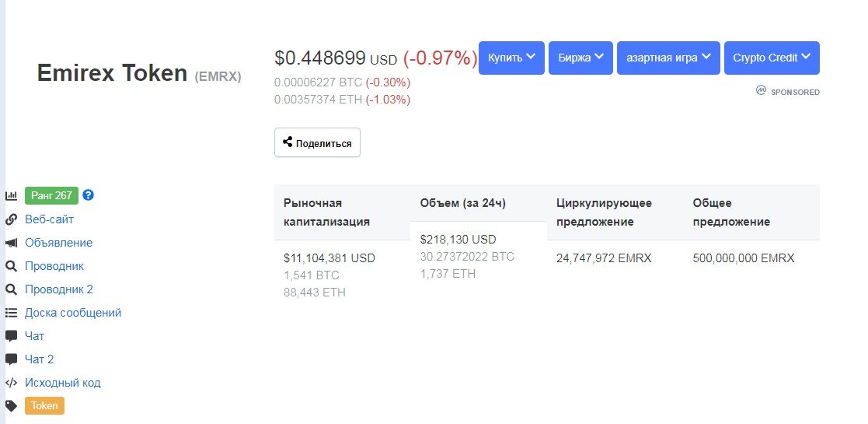The height and width of the screenshot is (424, 868).
Task: Expand the азартная игра dropdown
Action: pyautogui.click(x=669, y=58)
